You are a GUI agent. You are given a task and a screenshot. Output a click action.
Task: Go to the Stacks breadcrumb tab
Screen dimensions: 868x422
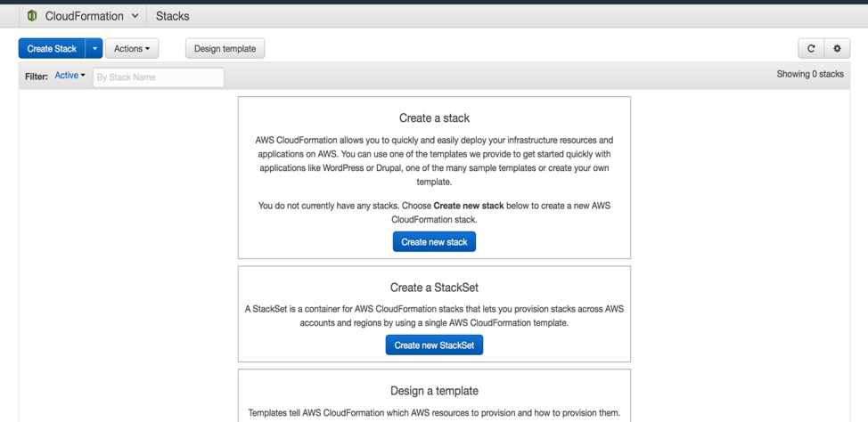tap(172, 16)
